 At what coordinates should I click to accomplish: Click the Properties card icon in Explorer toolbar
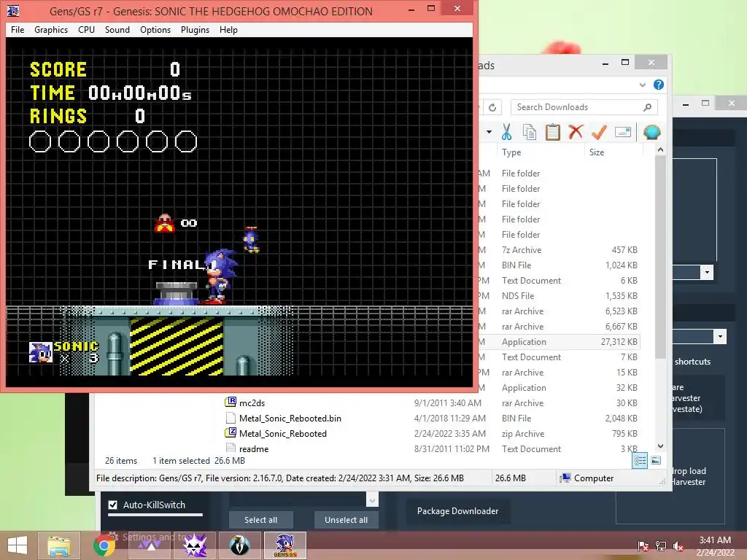pos(623,132)
